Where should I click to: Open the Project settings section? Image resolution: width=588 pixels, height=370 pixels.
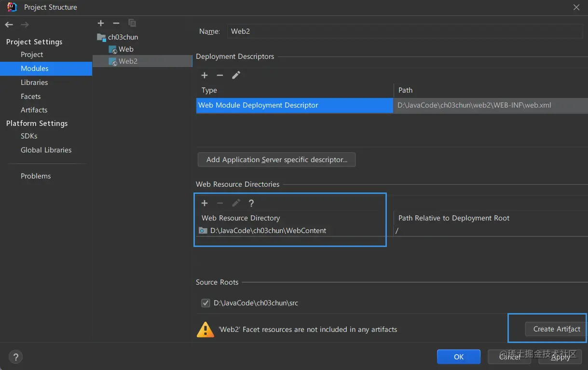tap(32, 55)
